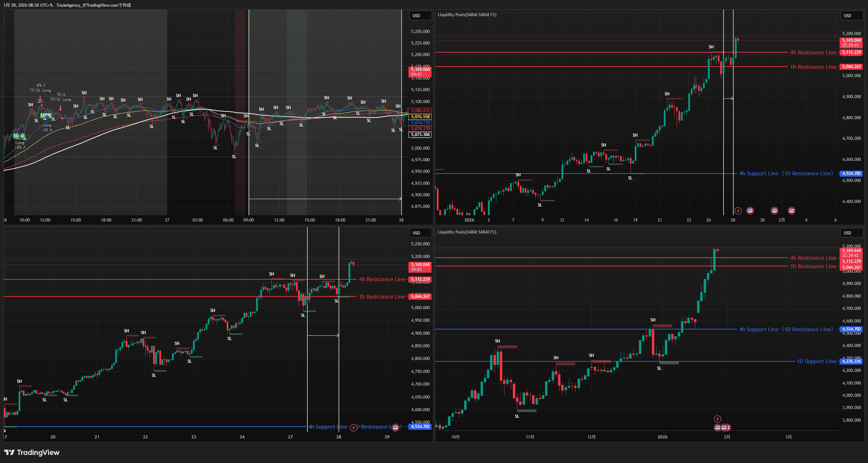
Task: Click the US flag icon inside the 1D Resistance Line label
Action: click(395, 427)
